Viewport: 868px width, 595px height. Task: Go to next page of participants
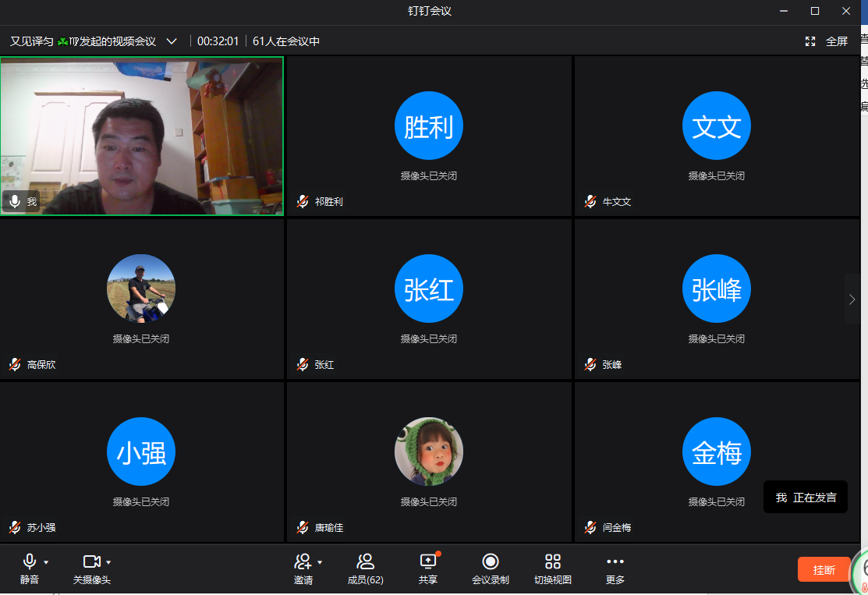(x=852, y=299)
